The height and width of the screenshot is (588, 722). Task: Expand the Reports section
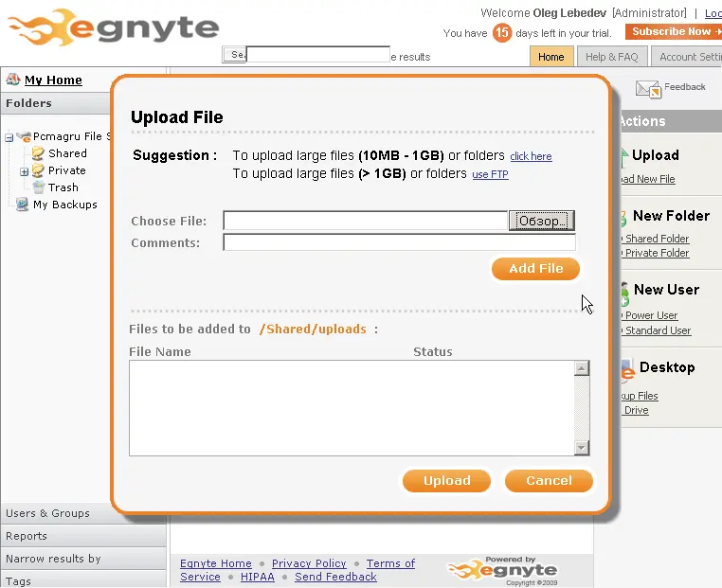pyautogui.click(x=83, y=536)
